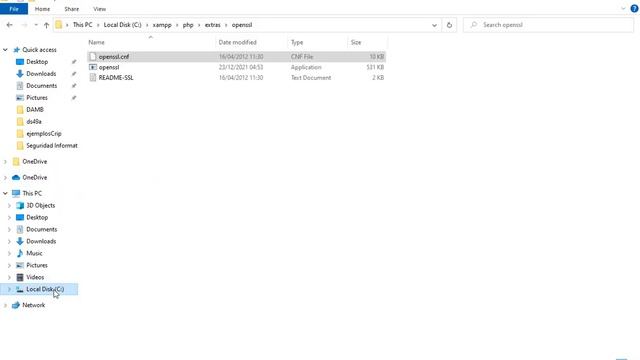Open Documents under This PC
This screenshot has width=640, height=360.
coord(41,229)
